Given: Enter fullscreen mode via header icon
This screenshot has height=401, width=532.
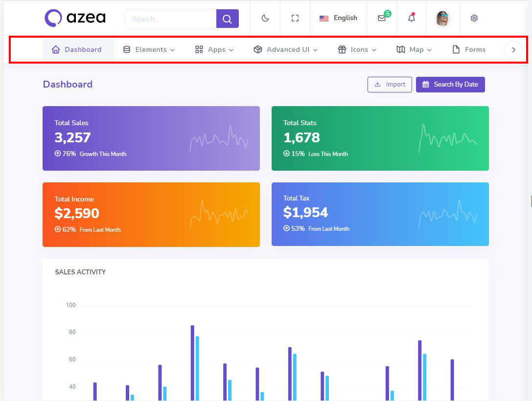Looking at the screenshot, I should 295,18.
